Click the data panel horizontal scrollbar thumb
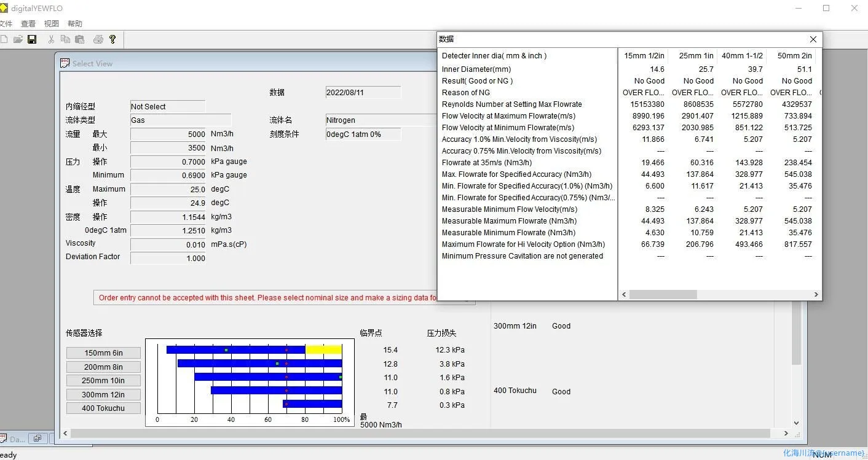868x460 pixels. coord(663,295)
